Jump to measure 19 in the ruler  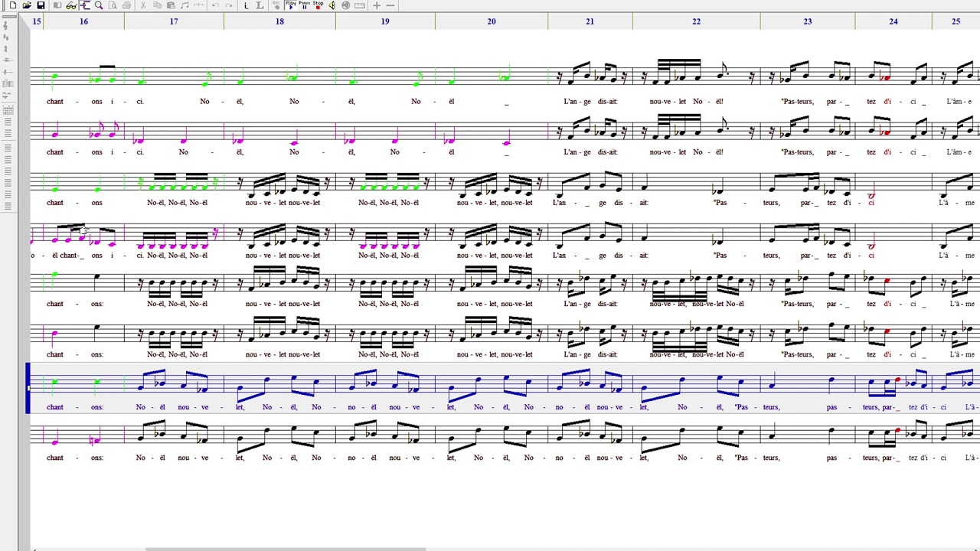pos(385,21)
